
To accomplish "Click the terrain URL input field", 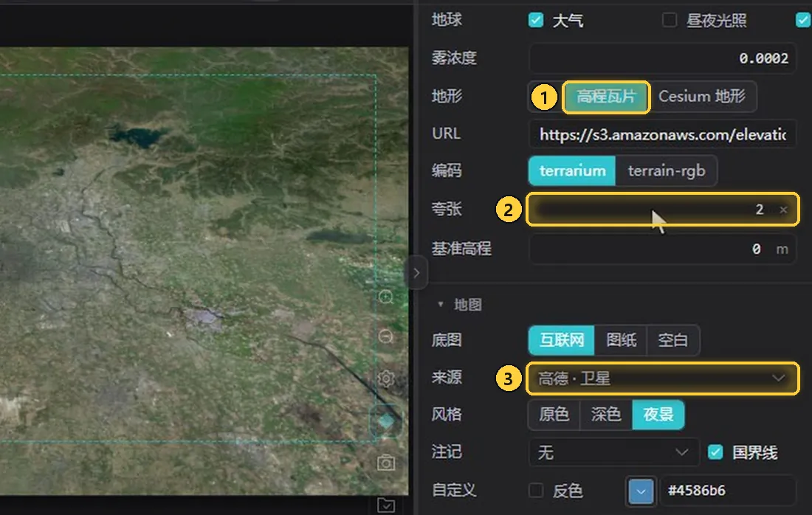I will tap(662, 134).
